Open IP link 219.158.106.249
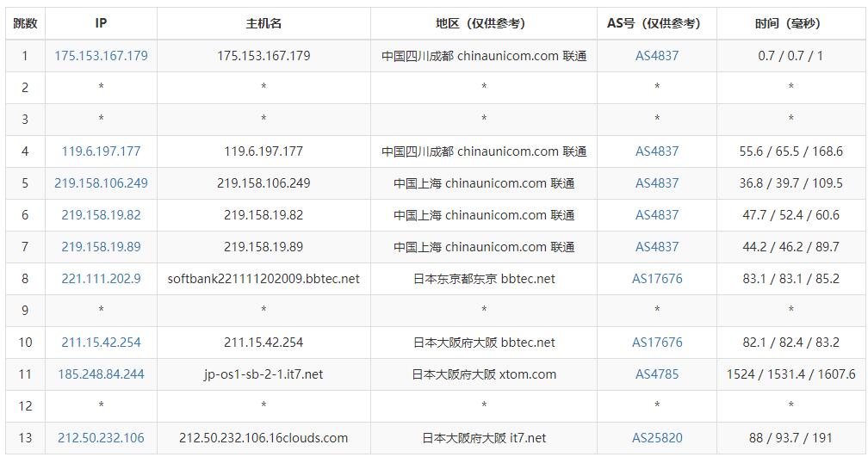 [x=101, y=183]
